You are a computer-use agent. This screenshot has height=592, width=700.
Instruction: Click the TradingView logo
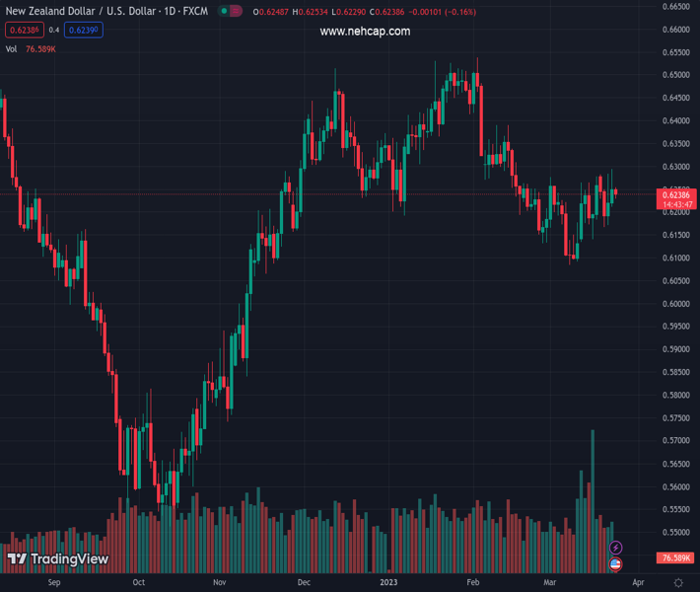(x=57, y=559)
